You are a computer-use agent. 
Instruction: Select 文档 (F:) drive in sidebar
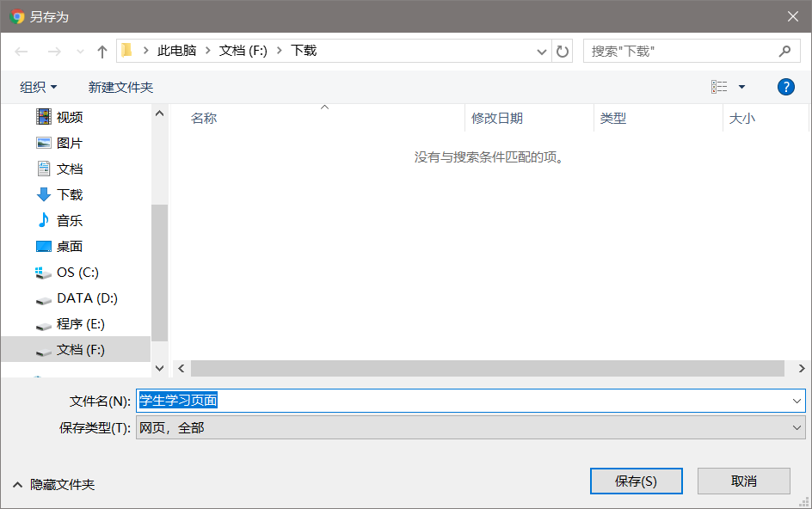click(76, 350)
